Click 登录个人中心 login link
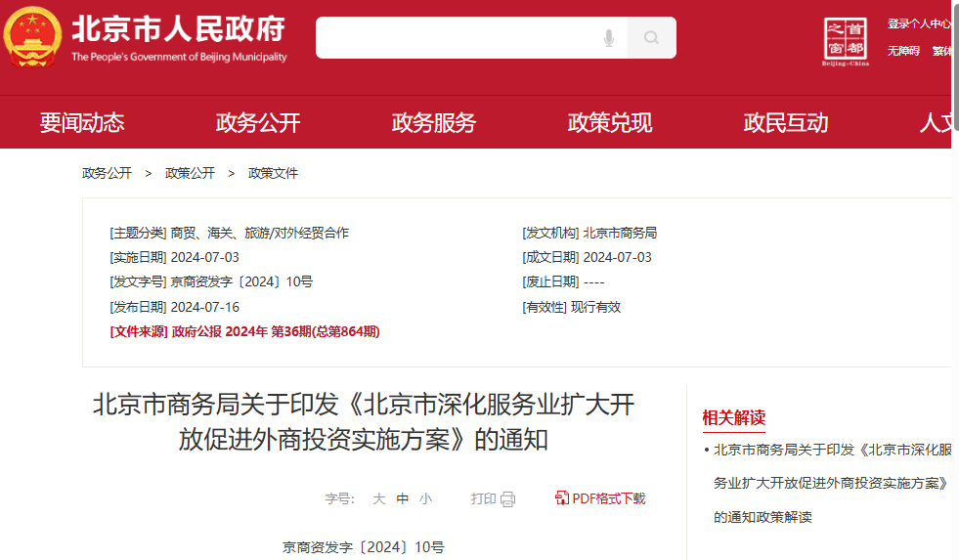Image resolution: width=959 pixels, height=560 pixels. pos(919,24)
